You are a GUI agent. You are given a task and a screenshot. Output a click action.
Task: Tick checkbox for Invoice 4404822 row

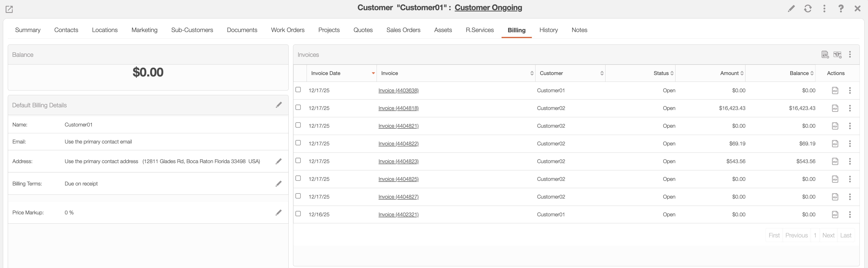coord(298,143)
